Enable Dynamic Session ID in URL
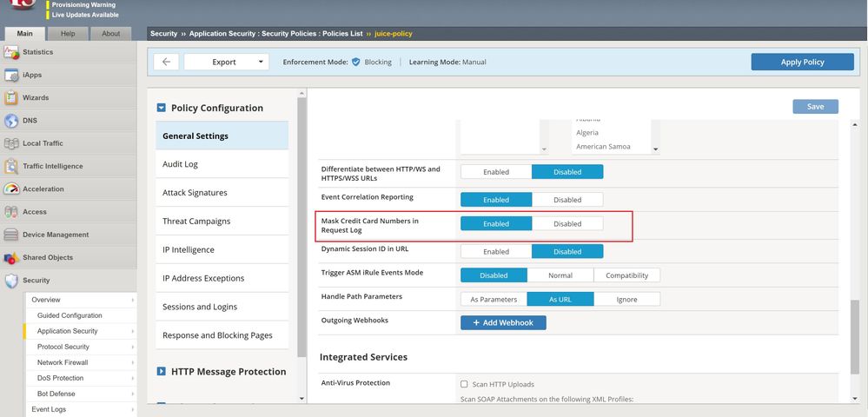The width and height of the screenshot is (868, 417). (496, 251)
